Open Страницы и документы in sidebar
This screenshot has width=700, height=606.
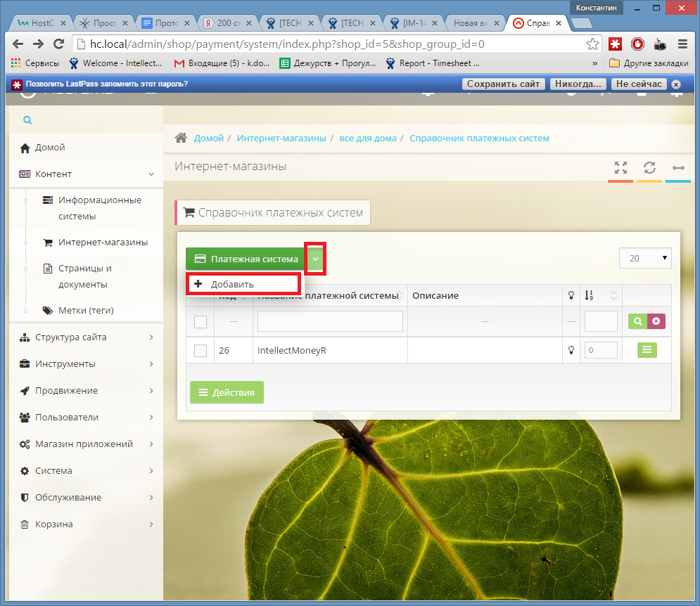coord(85,276)
